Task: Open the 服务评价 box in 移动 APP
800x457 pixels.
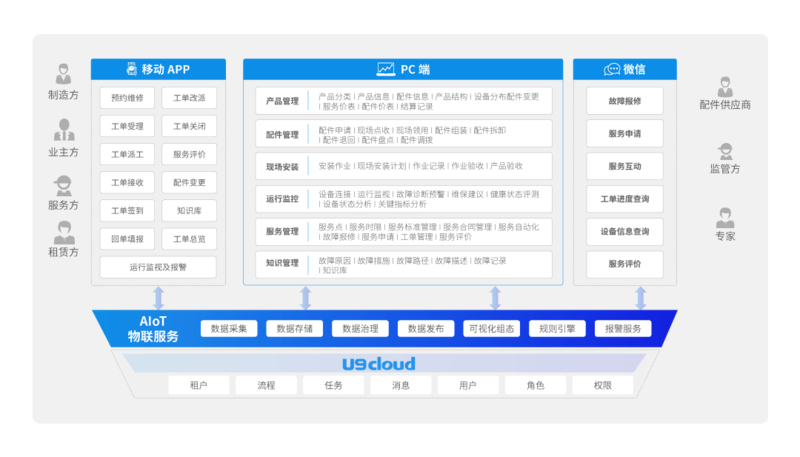Action: click(189, 154)
